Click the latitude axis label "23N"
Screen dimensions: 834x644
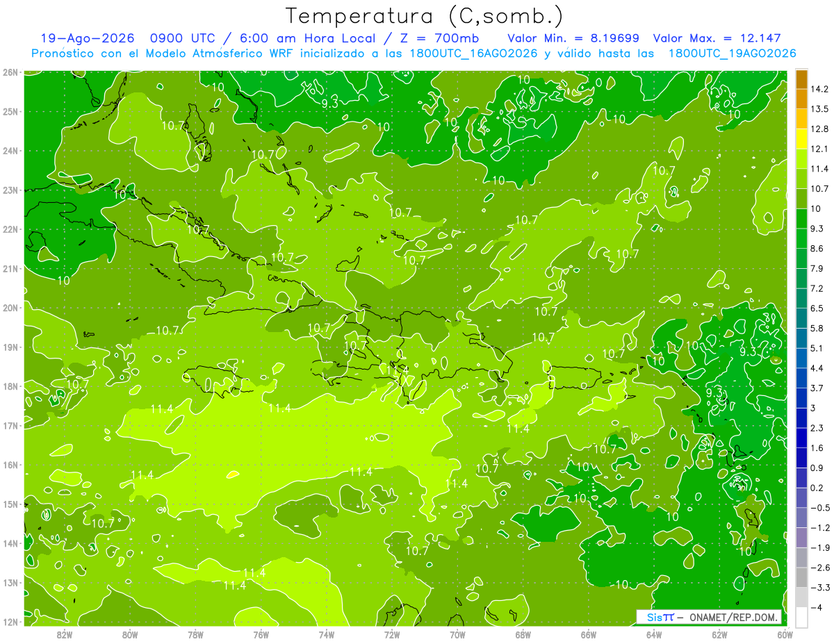pyautogui.click(x=10, y=190)
